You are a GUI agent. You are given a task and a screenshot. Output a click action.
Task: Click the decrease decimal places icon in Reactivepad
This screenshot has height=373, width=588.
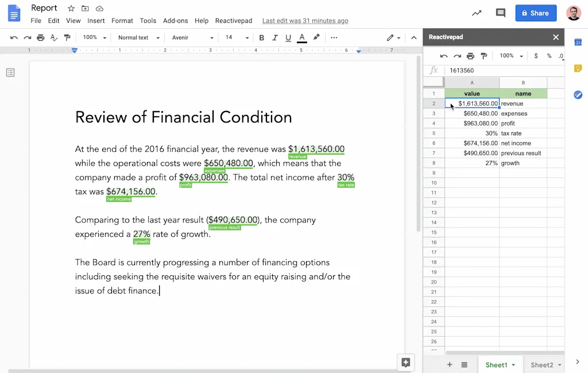click(562, 56)
